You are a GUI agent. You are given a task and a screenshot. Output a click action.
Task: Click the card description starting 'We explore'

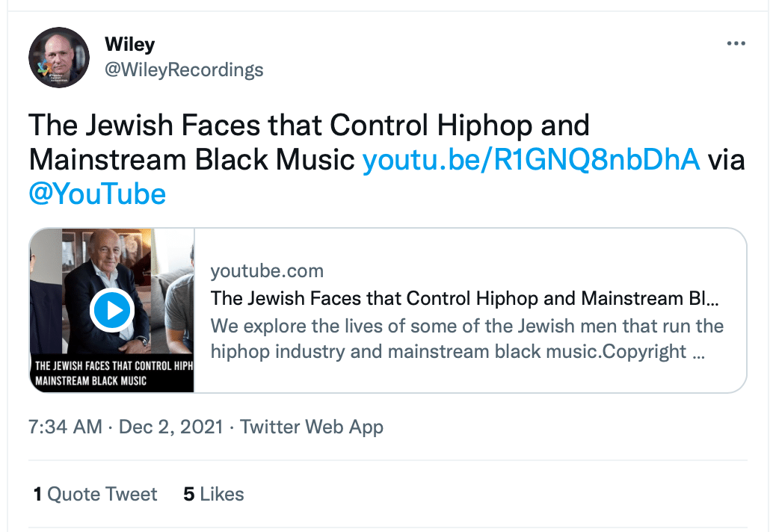pyautogui.click(x=466, y=339)
